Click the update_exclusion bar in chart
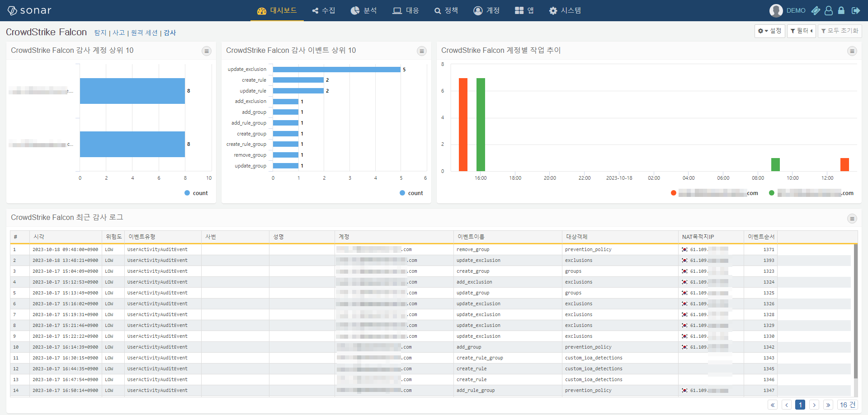This screenshot has width=868, height=415. pyautogui.click(x=336, y=70)
